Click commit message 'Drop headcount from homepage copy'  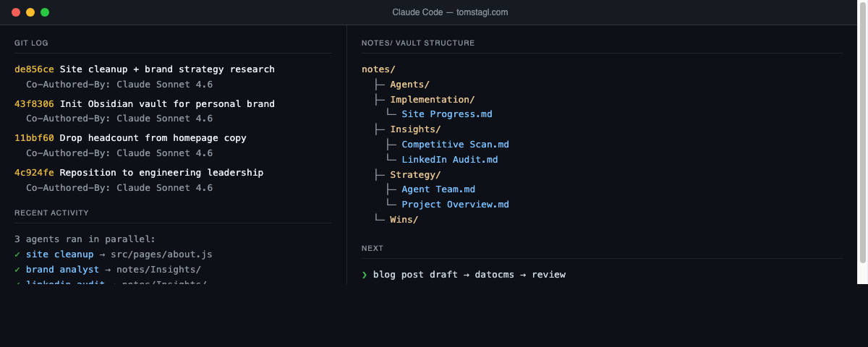click(x=153, y=138)
